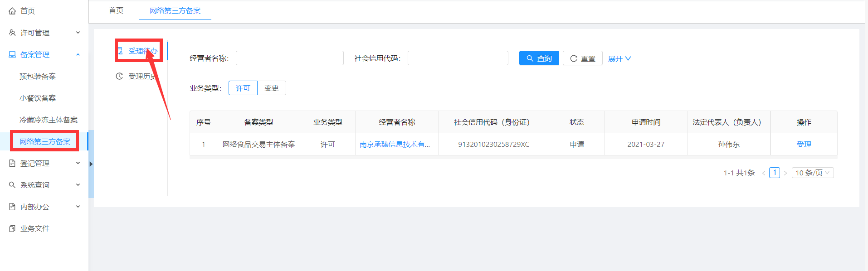
Task: Open 预包装备案 in the sidebar
Action: [38, 76]
